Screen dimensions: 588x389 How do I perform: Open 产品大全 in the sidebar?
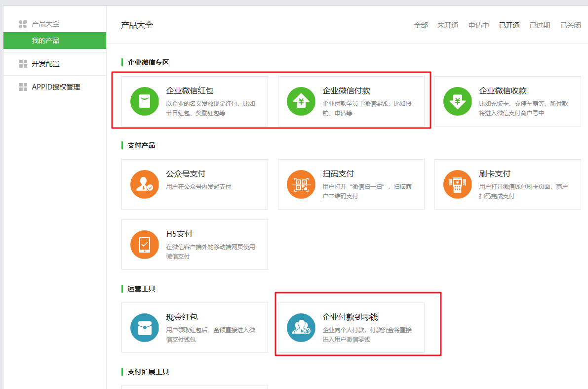click(45, 24)
